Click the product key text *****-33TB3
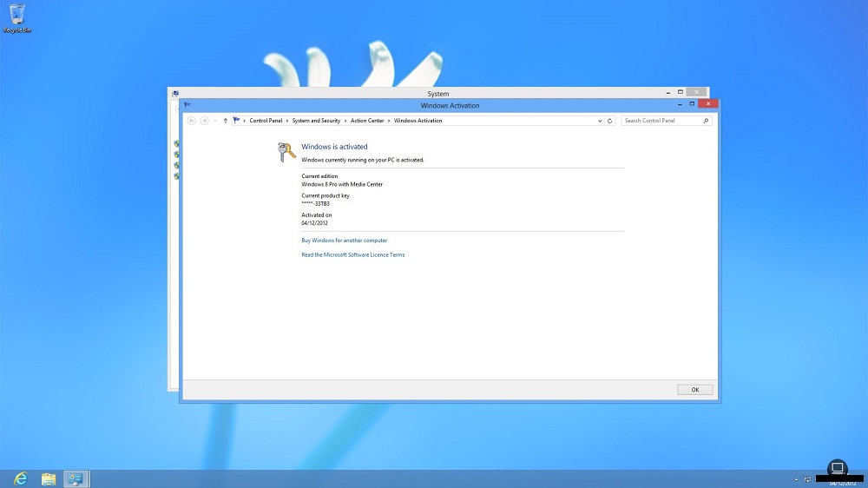The image size is (868, 488). tap(316, 204)
